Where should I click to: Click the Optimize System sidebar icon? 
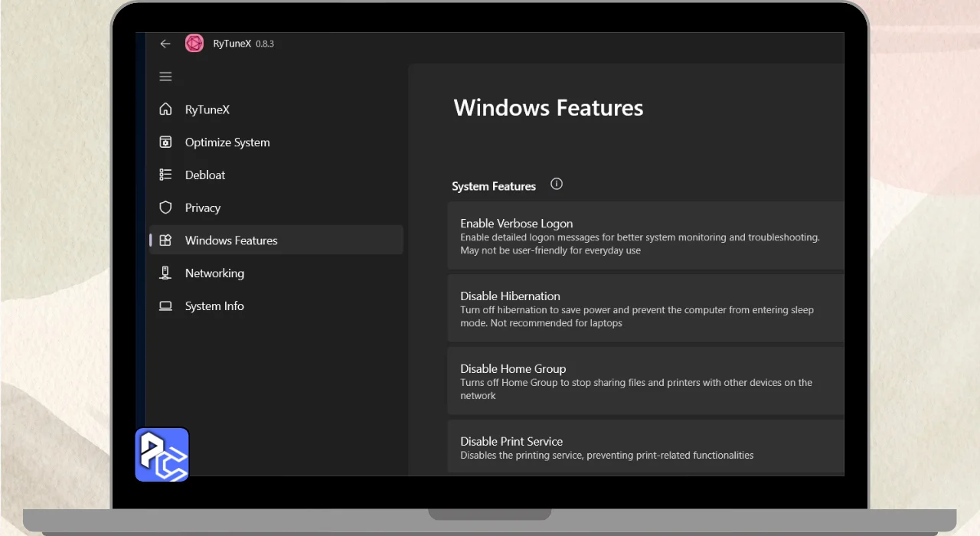coord(165,142)
